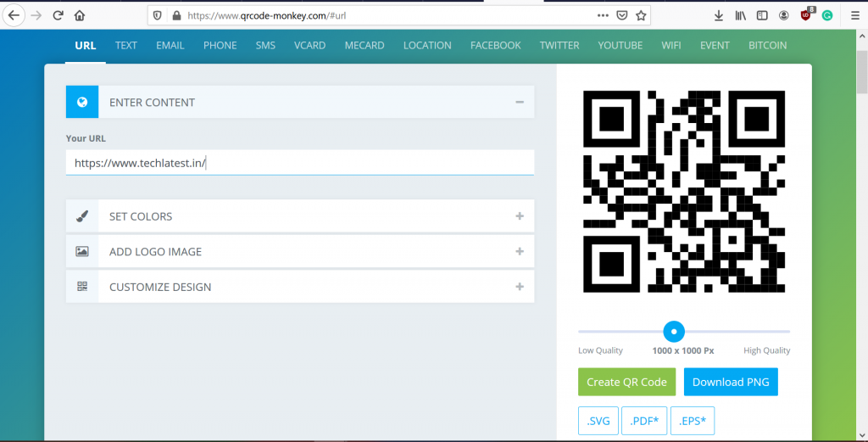Click the padlock site security icon
The width and height of the screenshot is (868, 442).
[x=176, y=15]
